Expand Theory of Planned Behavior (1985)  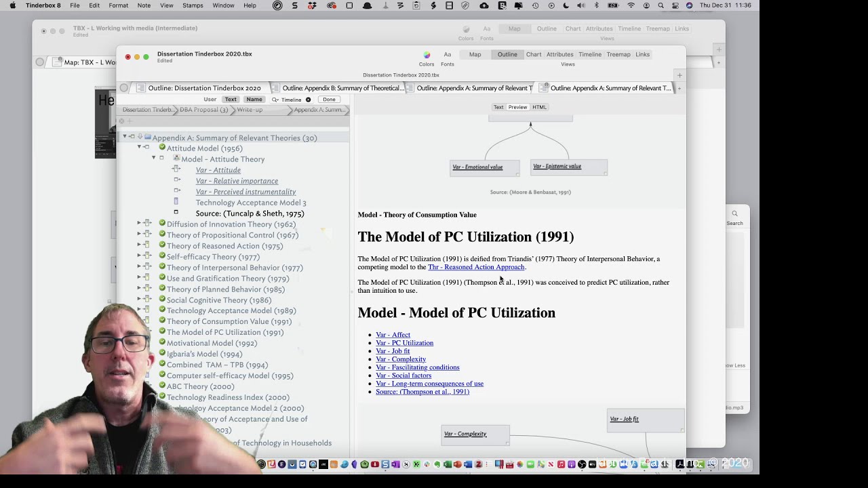(139, 289)
